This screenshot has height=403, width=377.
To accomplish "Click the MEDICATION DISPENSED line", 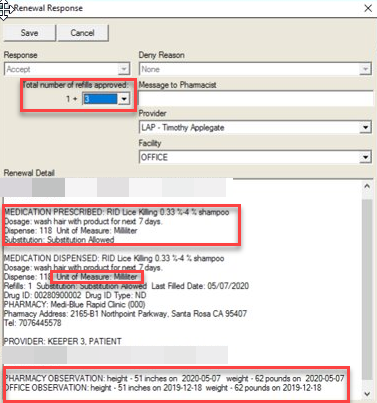I will tap(114, 258).
